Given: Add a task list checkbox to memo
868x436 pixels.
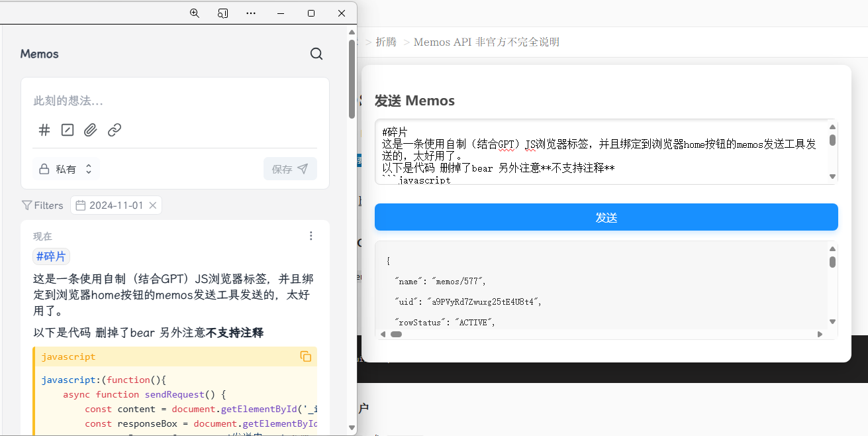Looking at the screenshot, I should 68,130.
